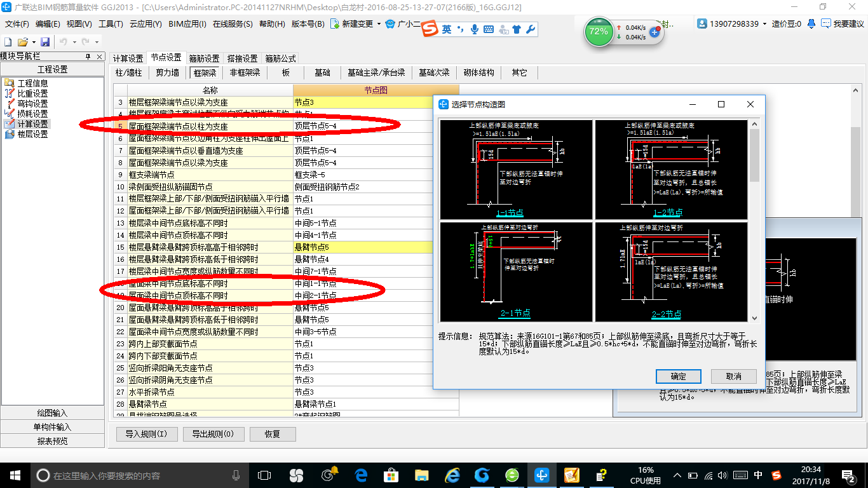Cancel the node dialog with 取消
Viewport: 868px width, 488px height.
(x=734, y=376)
